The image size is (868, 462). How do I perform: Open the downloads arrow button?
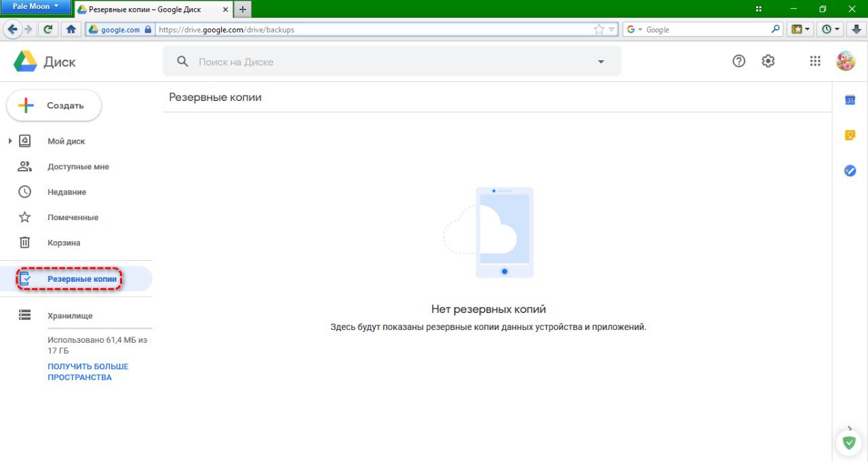pyautogui.click(x=856, y=30)
